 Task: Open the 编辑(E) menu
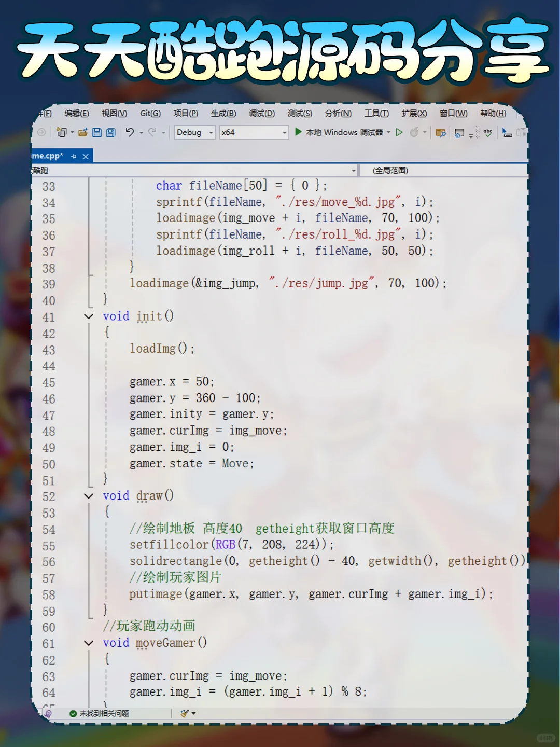point(77,114)
